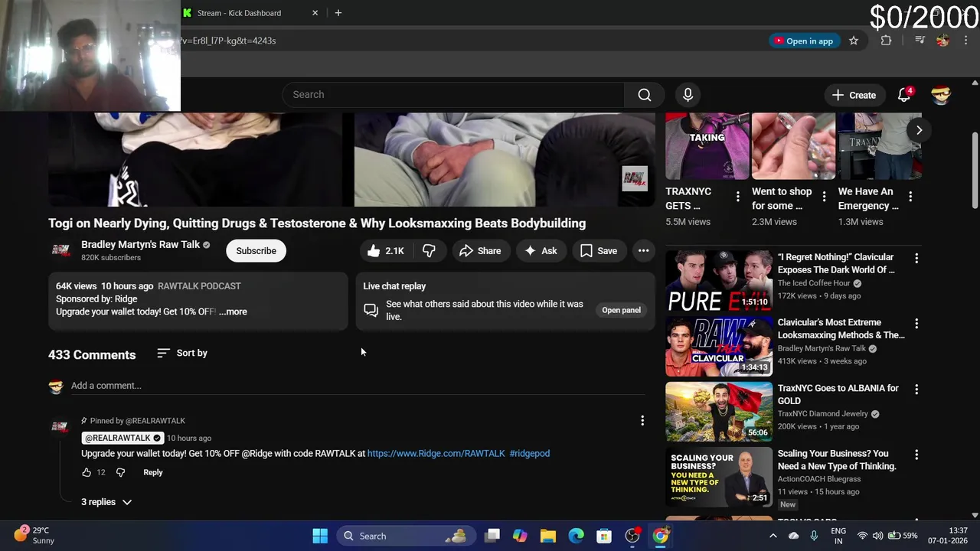Dislike the video

[429, 251]
